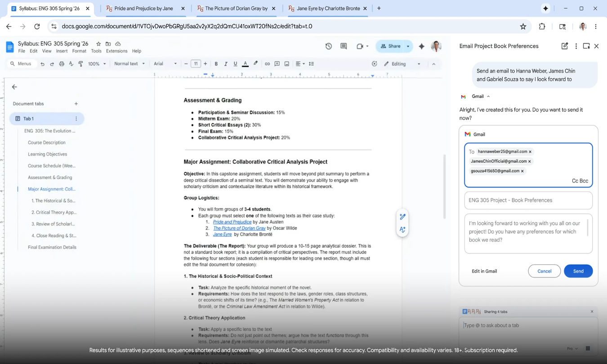
Task: Toggle italic formatting
Action: tap(226, 64)
